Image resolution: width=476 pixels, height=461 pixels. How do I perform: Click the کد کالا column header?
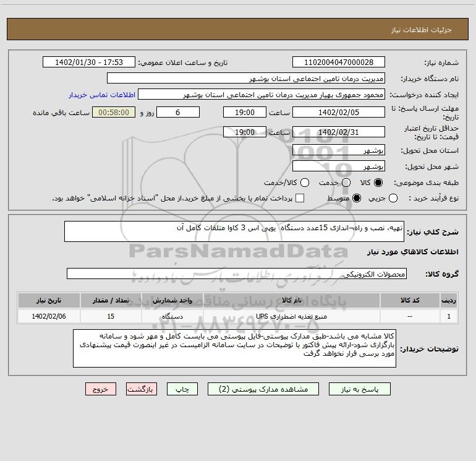click(x=410, y=300)
